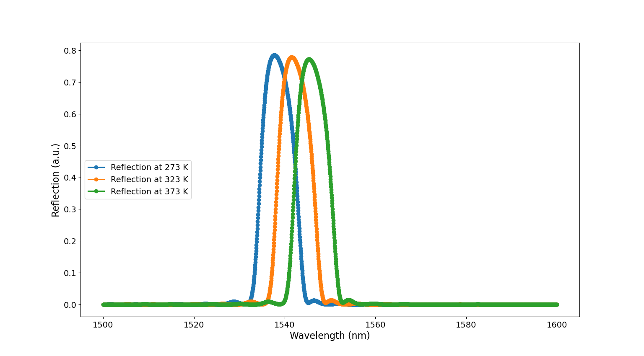Click the 1500 x-axis tick label
This screenshot has width=644, height=356.
pyautogui.click(x=103, y=325)
